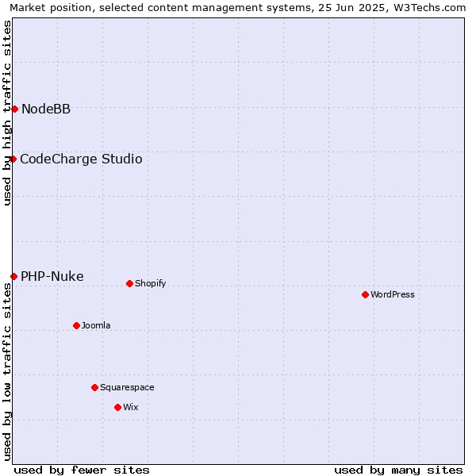Select the Joomla label text

pos(96,325)
